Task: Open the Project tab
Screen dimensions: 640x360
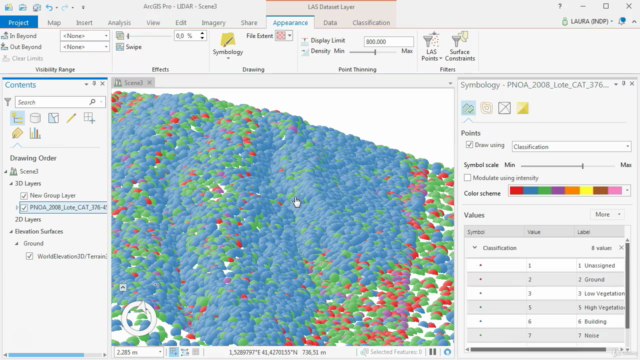Action: [x=19, y=22]
